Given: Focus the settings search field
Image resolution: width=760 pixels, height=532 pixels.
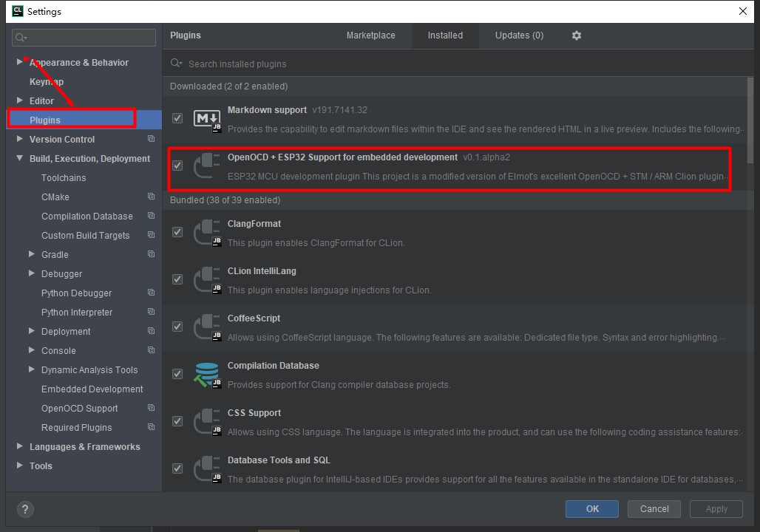Looking at the screenshot, I should click(84, 38).
